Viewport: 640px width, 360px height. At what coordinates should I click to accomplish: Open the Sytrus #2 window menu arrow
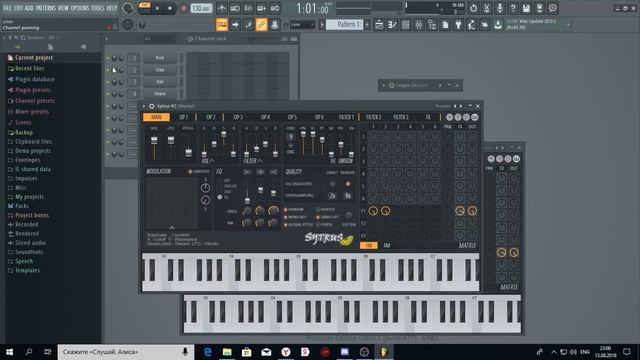coord(144,106)
